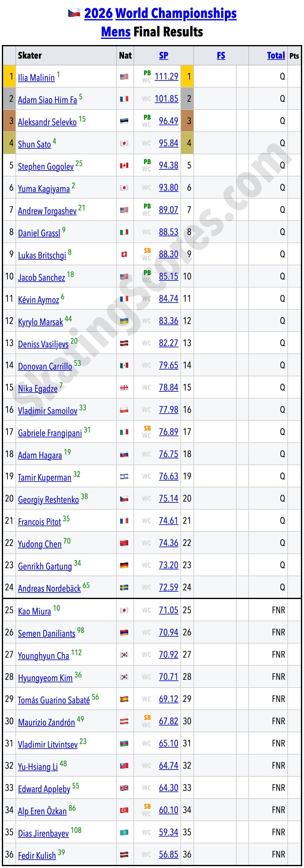Click the Ukrainian flag next to Kyrylo Marsak

click(124, 321)
